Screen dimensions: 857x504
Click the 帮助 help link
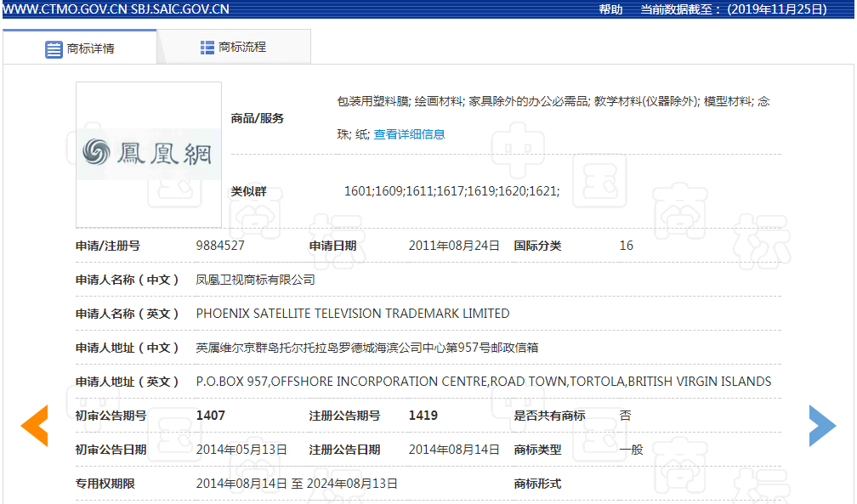610,9
